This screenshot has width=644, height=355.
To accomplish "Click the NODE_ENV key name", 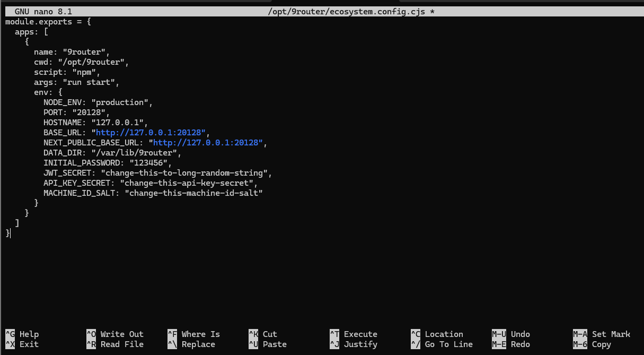I will point(63,102).
